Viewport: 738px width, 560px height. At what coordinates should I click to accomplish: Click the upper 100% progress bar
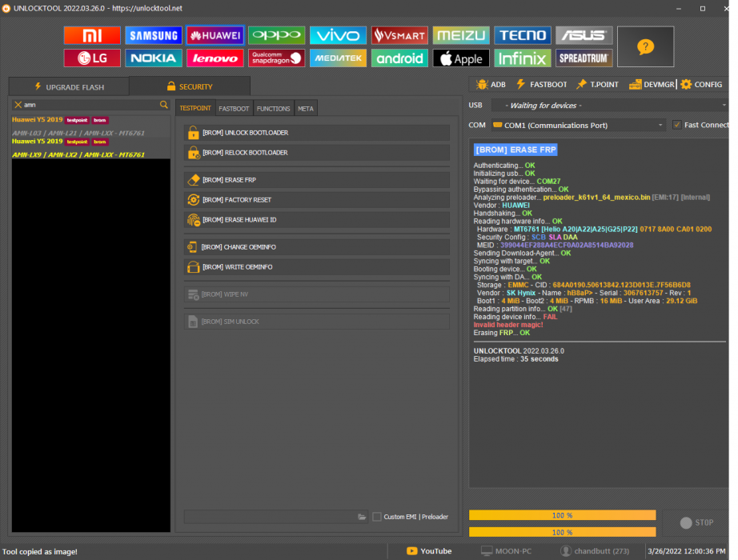(563, 515)
